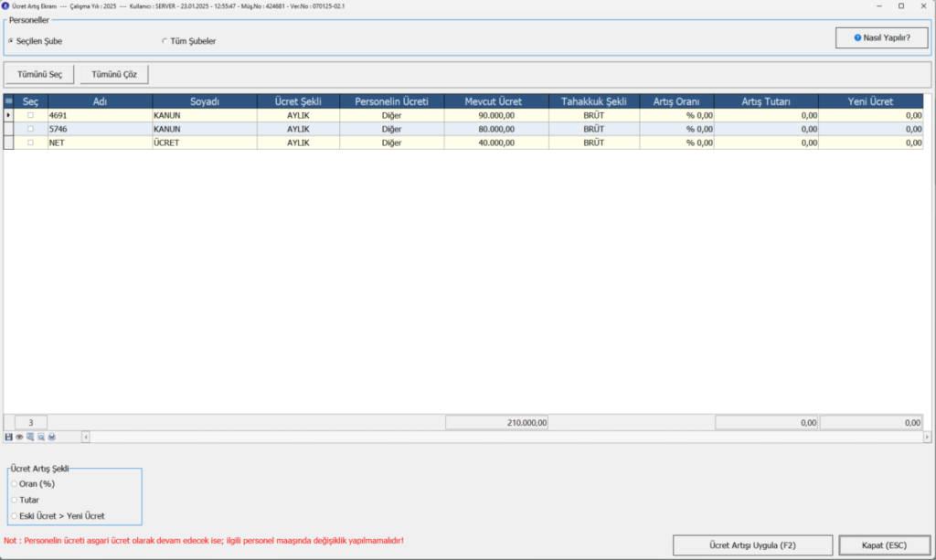Screen dimensions: 936x560
Task: Click Yeni Ücret cell in NET row
Action: pos(870,143)
